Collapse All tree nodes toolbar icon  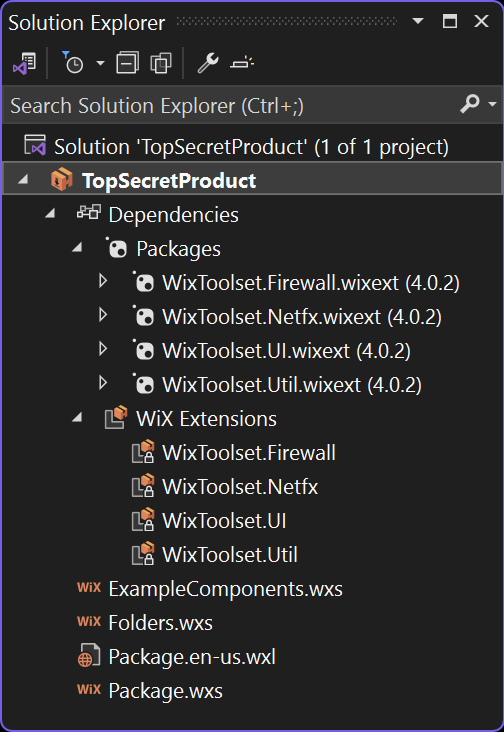[x=127, y=63]
